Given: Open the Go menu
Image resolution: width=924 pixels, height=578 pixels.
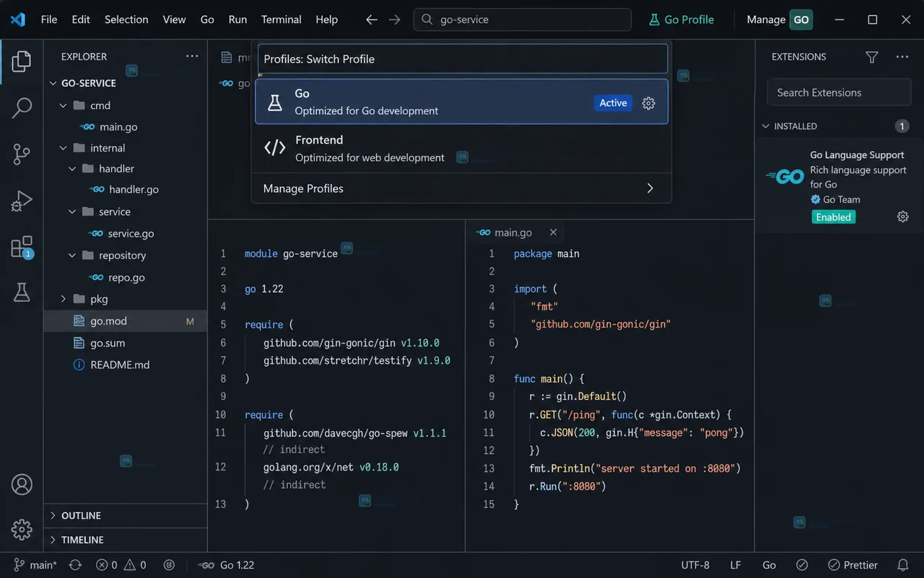Looking at the screenshot, I should pos(207,19).
